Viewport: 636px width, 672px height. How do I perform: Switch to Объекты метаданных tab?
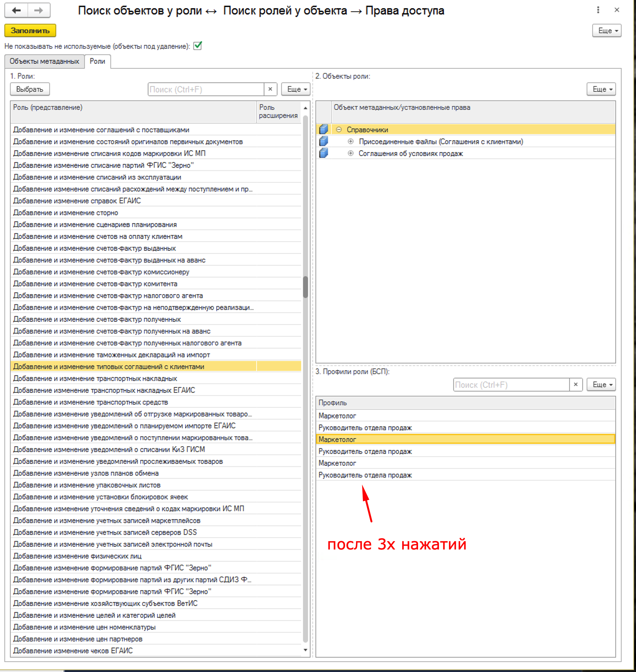(44, 61)
